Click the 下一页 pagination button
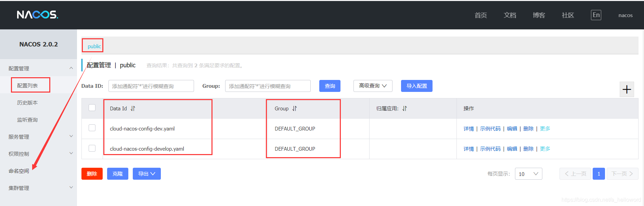Viewport: 644px width, 206px height. [622, 174]
